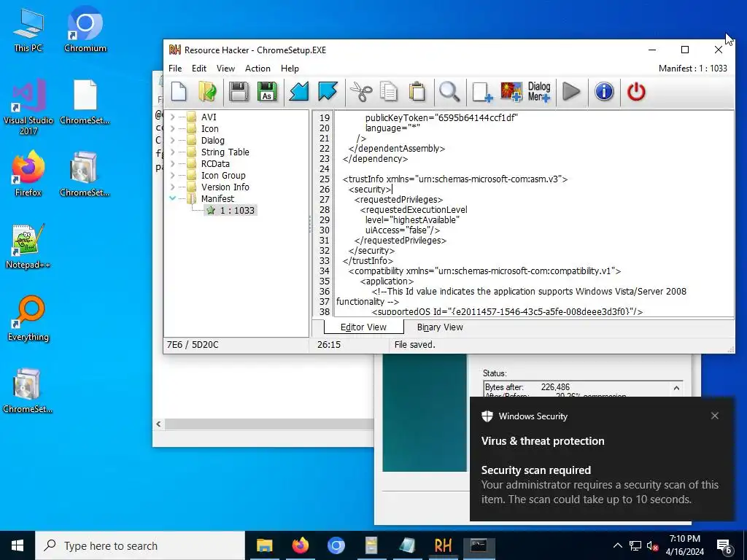Switch to the Binary View tab
This screenshot has width=747, height=560.
[x=440, y=327]
